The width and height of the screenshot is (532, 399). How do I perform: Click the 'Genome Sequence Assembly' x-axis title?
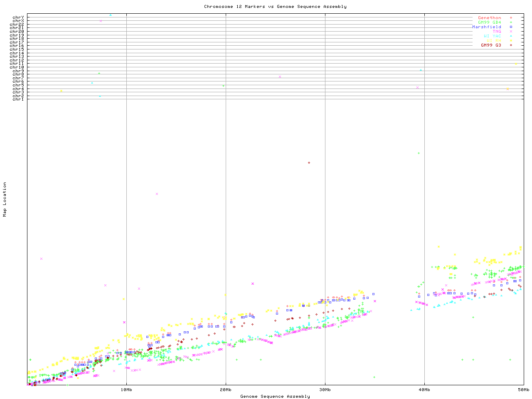(x=275, y=397)
